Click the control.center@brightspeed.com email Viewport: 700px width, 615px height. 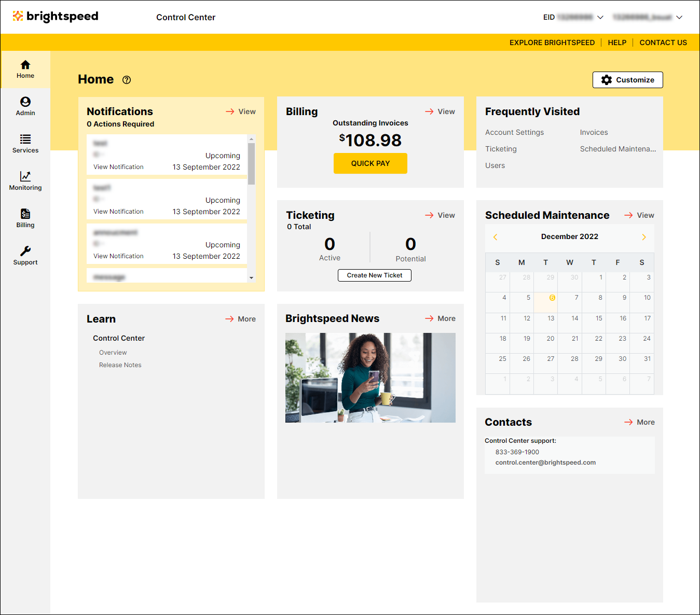pos(545,463)
